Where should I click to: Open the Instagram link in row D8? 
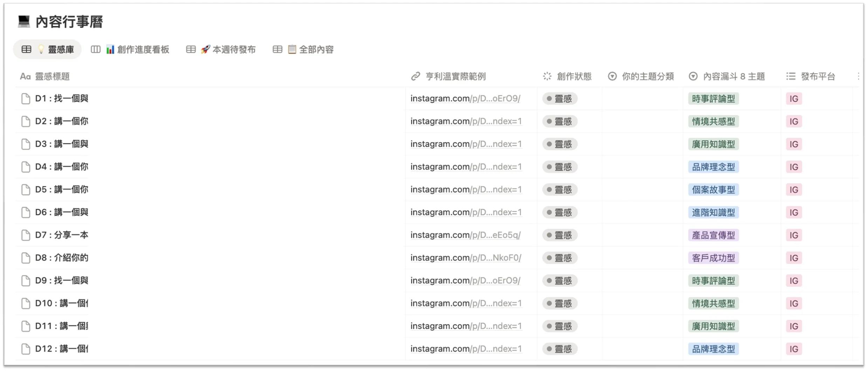(x=466, y=258)
